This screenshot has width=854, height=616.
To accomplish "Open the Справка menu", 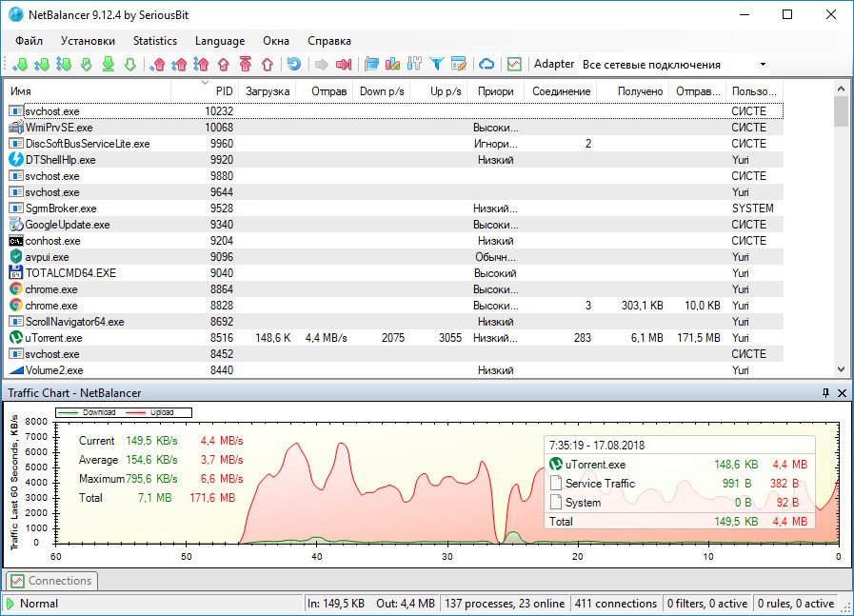I will (329, 41).
